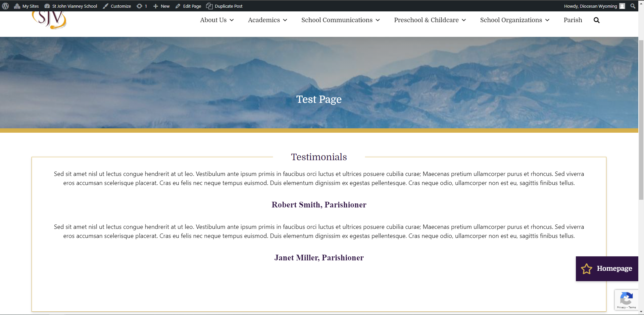The height and width of the screenshot is (315, 644).
Task: Click Edit Page pencil link
Action: coord(188,6)
